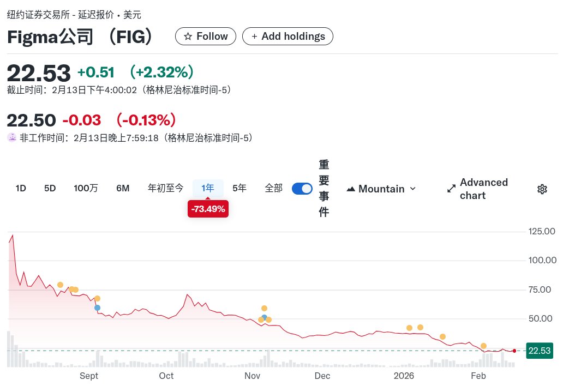Screen dimensions: 569x392
Task: Click the 125.00 axis label
Action: pyautogui.click(x=541, y=231)
